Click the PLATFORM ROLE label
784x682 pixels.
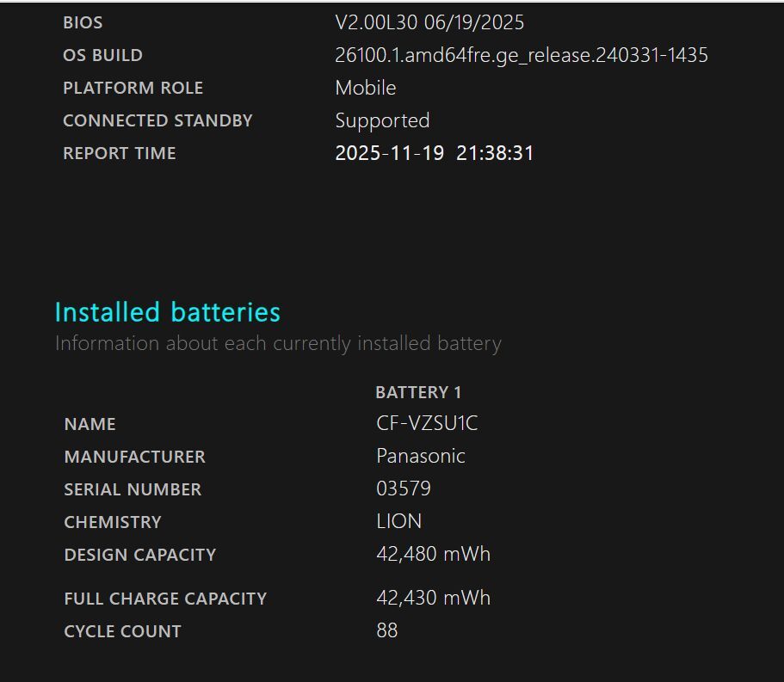click(133, 88)
